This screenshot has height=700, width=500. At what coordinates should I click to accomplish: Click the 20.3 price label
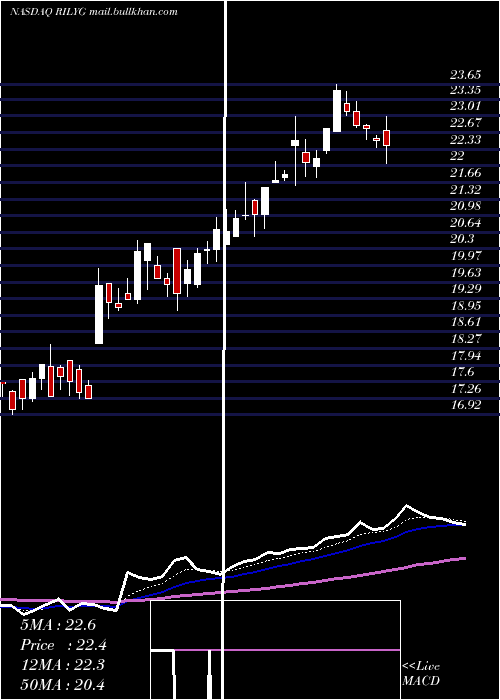click(x=462, y=239)
